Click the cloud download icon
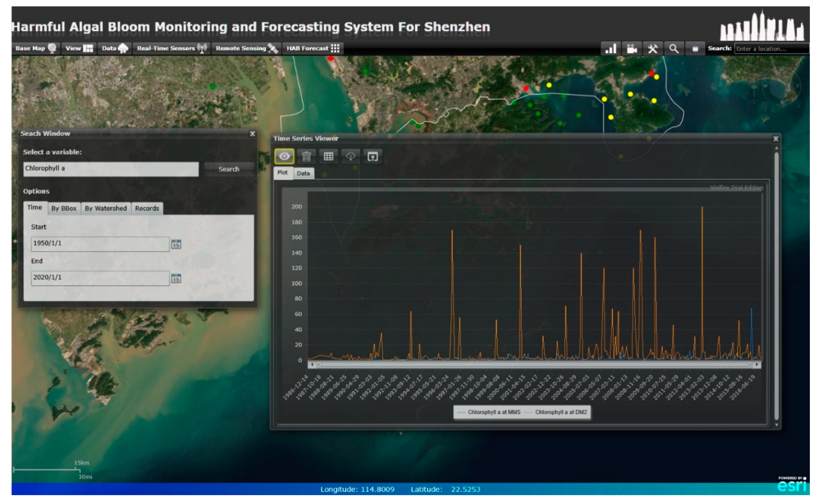The image size is (819, 504). coord(350,156)
